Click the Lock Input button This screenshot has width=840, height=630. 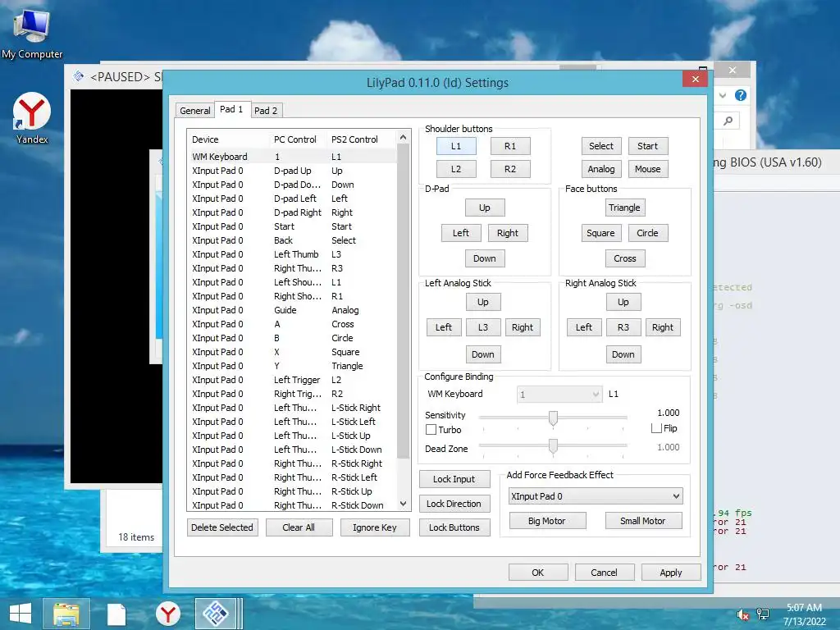point(454,479)
